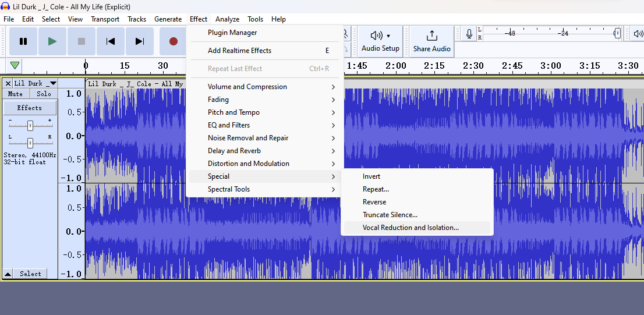The width and height of the screenshot is (644, 315).
Task: Click 'Stereo, 44100Hz' track info text
Action: click(30, 155)
